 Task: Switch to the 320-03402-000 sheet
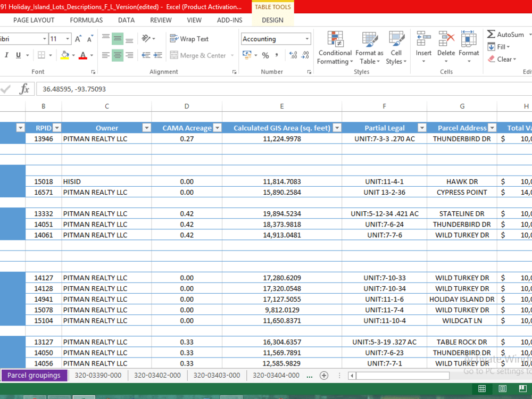pos(157,375)
